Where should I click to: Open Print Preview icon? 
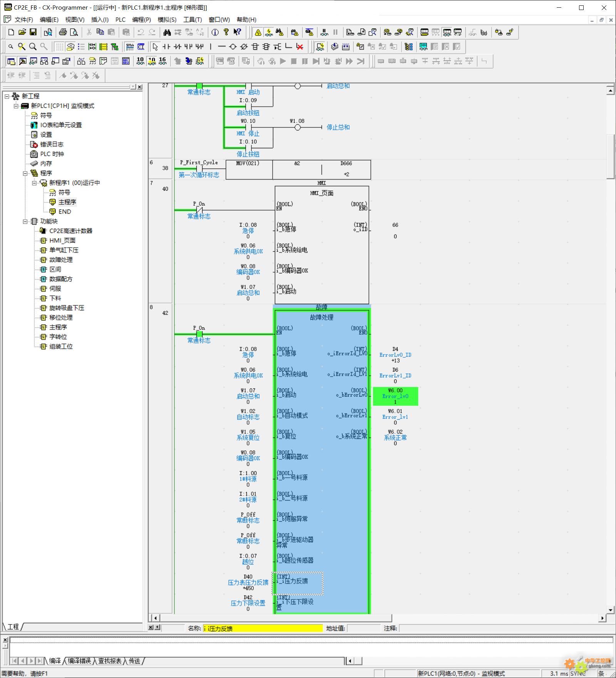[x=74, y=32]
